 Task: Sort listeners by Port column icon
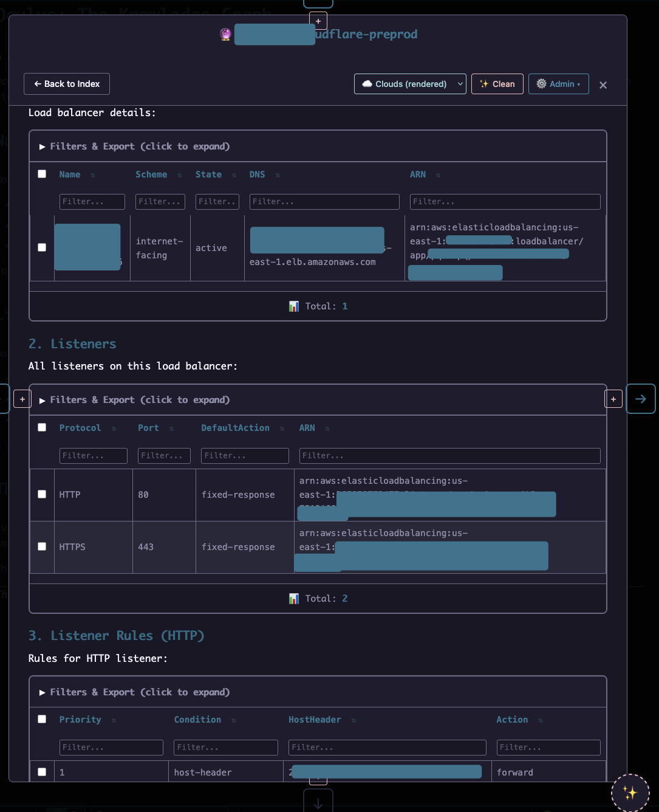click(171, 428)
